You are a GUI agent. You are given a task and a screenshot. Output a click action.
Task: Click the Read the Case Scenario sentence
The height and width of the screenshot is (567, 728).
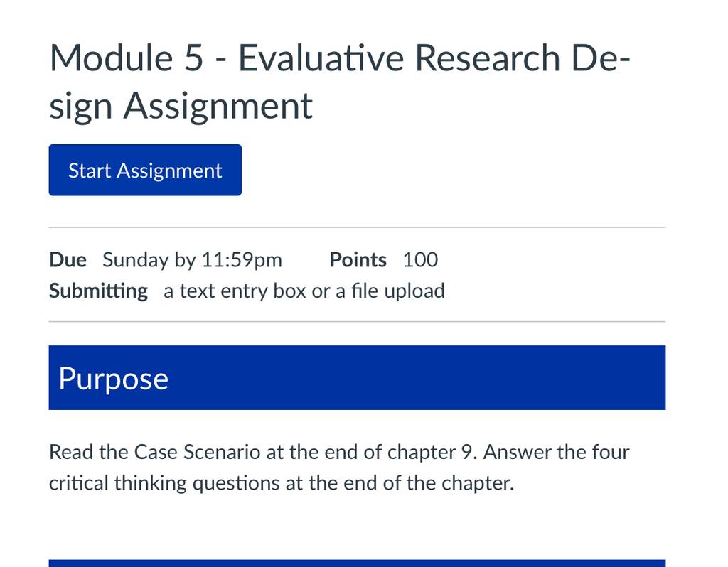263,452
